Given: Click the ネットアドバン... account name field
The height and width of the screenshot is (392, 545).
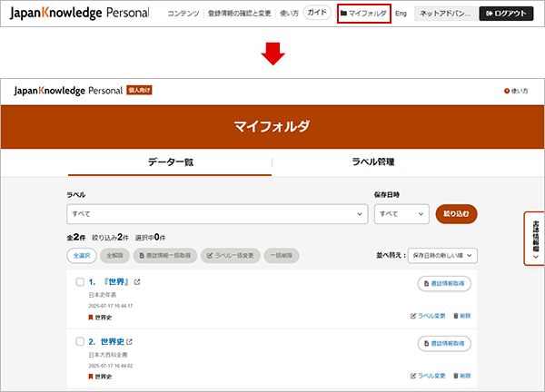Looking at the screenshot, I should pos(445,14).
